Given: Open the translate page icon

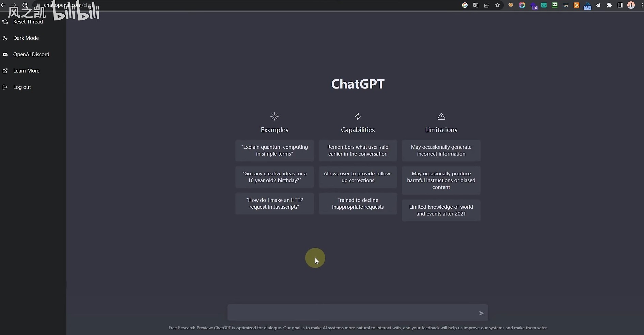Looking at the screenshot, I should pos(476,5).
